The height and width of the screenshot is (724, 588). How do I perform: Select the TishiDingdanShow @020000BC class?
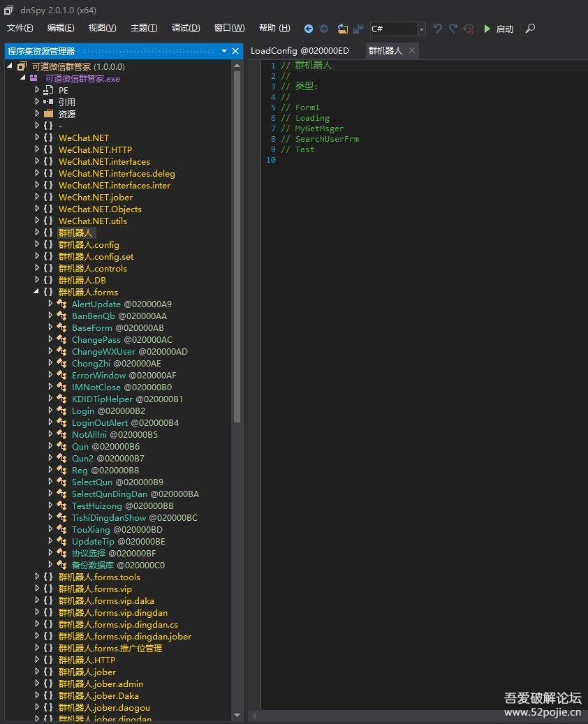click(x=134, y=517)
